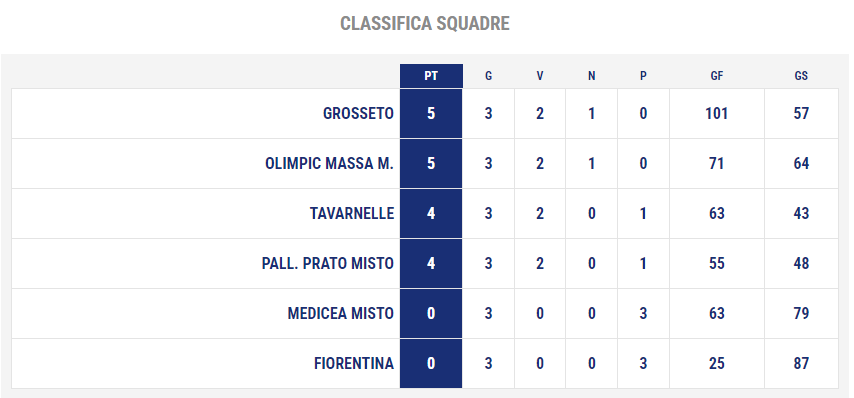The height and width of the screenshot is (398, 854).
Task: Open the GROSSETO team link
Action: click(358, 114)
